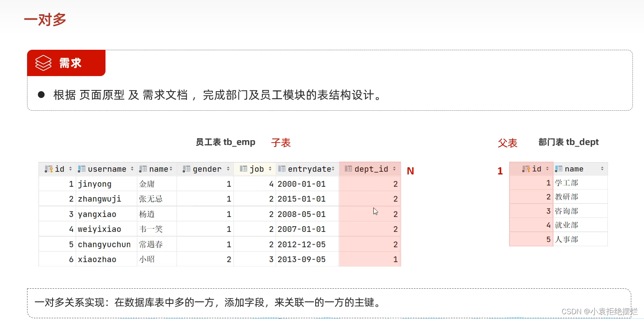The width and height of the screenshot is (644, 319).
Task: Click the name column icon in tb_emp
Action: (x=143, y=169)
